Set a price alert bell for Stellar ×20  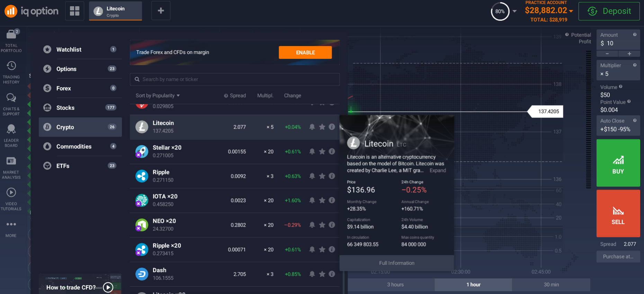tap(312, 151)
